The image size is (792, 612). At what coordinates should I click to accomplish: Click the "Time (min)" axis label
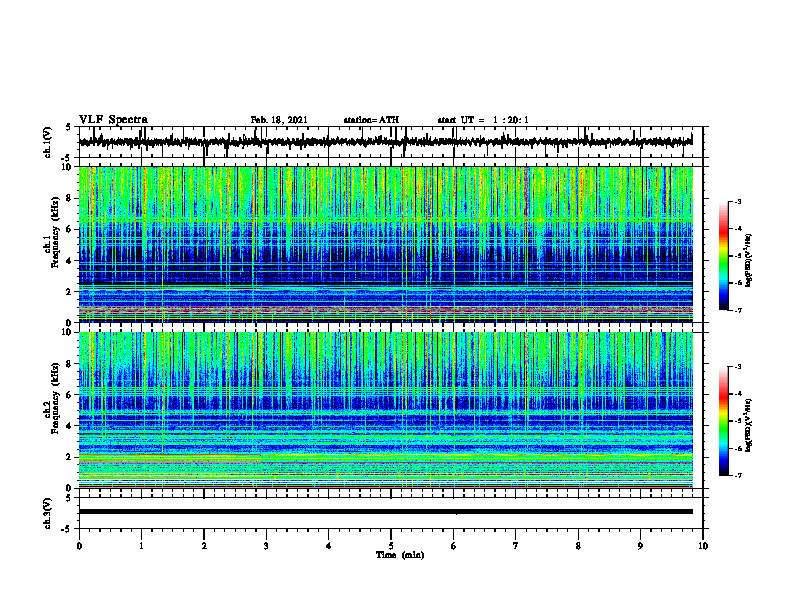coord(400,555)
